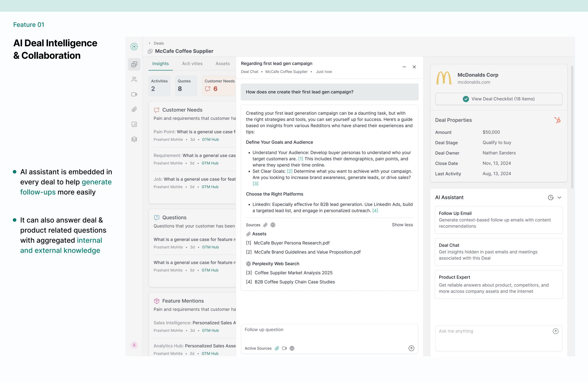Collapse AI Assistant panel chevron
The image size is (588, 382).
tap(560, 197)
